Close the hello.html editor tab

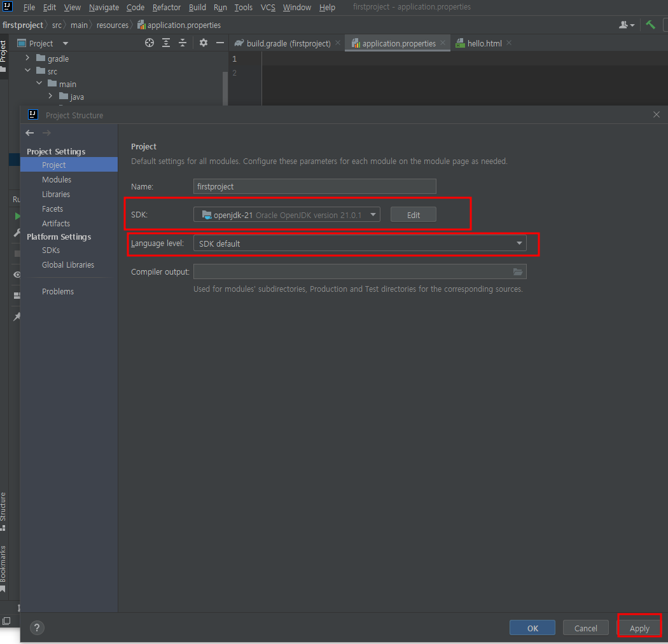[509, 43]
